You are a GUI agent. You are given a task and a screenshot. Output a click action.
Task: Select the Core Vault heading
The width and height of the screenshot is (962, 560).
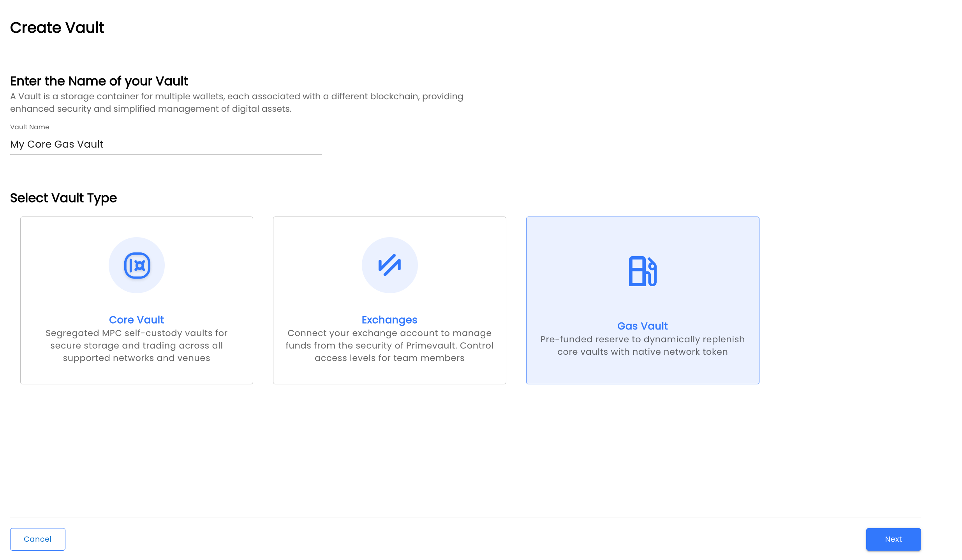point(136,320)
